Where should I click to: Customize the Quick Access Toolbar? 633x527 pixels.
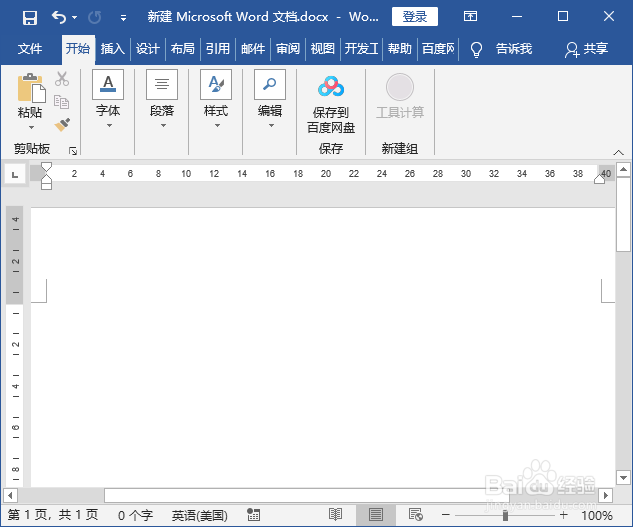[x=123, y=18]
